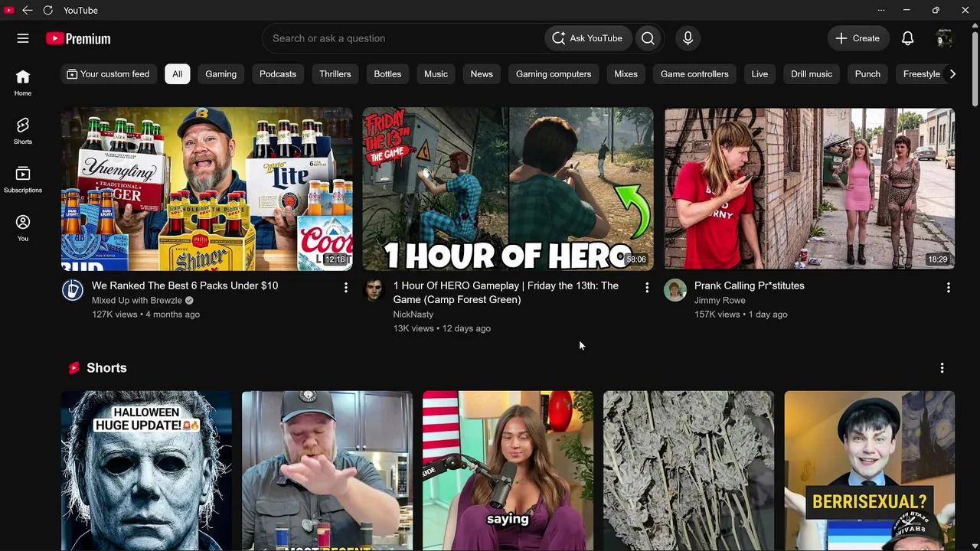Click the search magnifier button
980x551 pixels.
coord(648,38)
